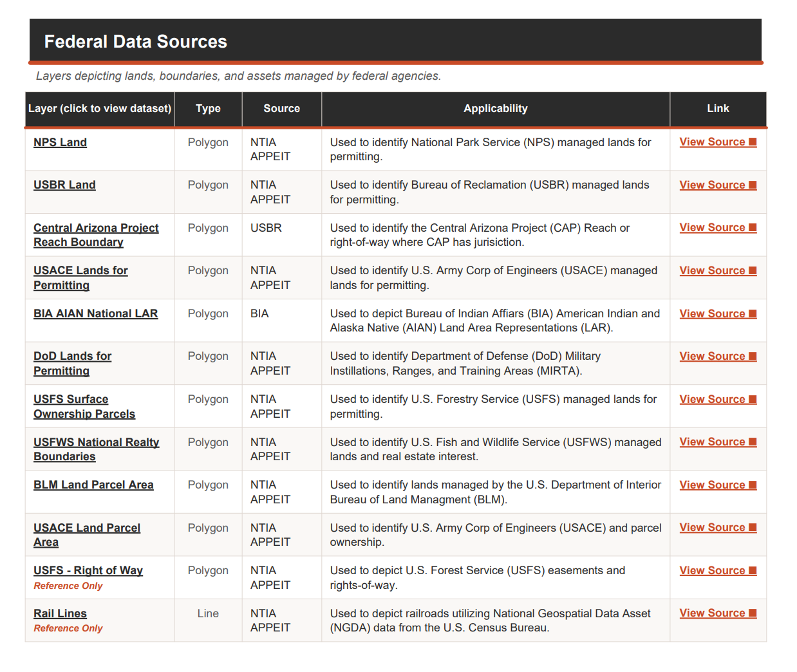The height and width of the screenshot is (672, 797).
Task: Click applicability text about Bureau of Indian Affiars
Action: [x=495, y=321]
